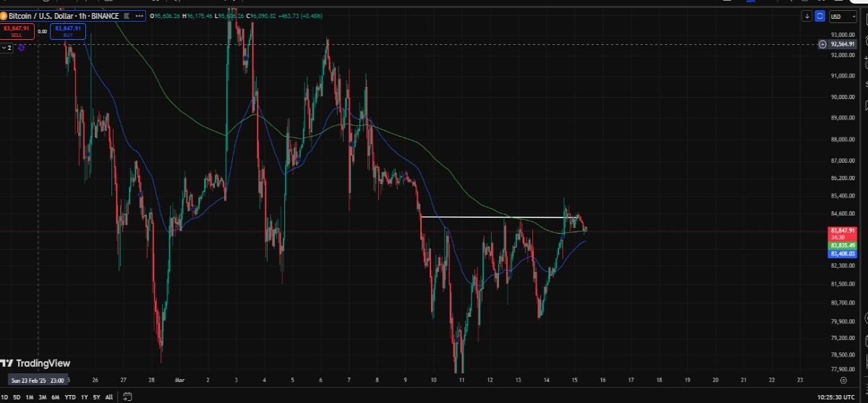Screen dimensions: 868x403
Task: Select the 1D time range
Action: (5, 397)
